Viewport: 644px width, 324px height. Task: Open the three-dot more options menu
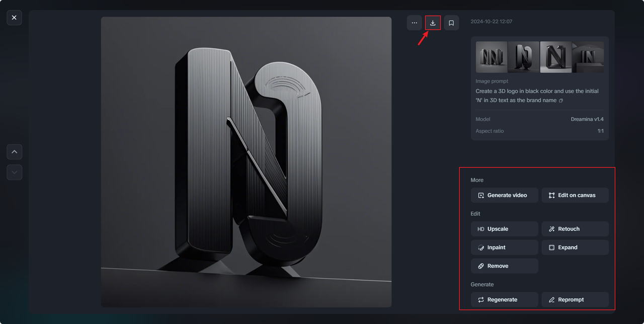[415, 23]
